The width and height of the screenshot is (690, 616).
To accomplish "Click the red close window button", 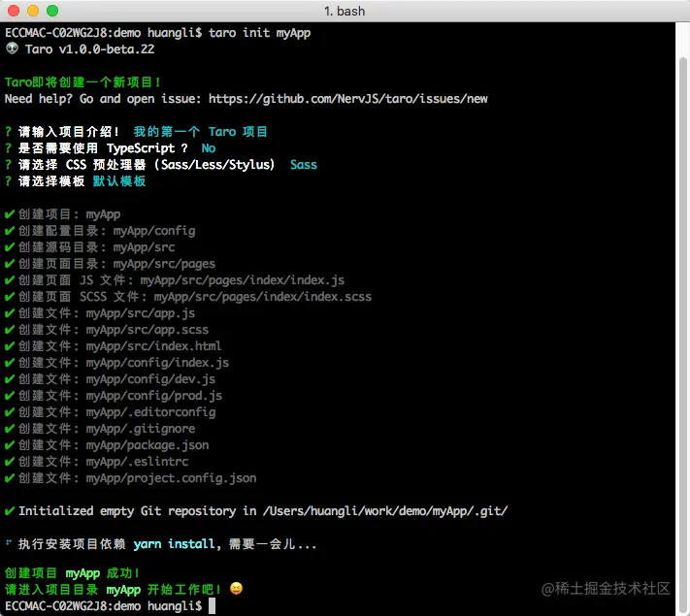I will (14, 11).
